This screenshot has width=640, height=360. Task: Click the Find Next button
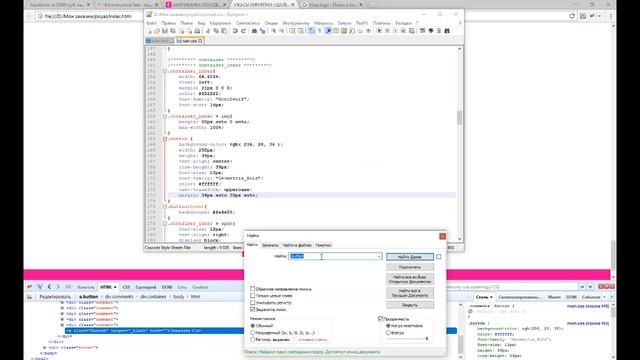point(410,257)
